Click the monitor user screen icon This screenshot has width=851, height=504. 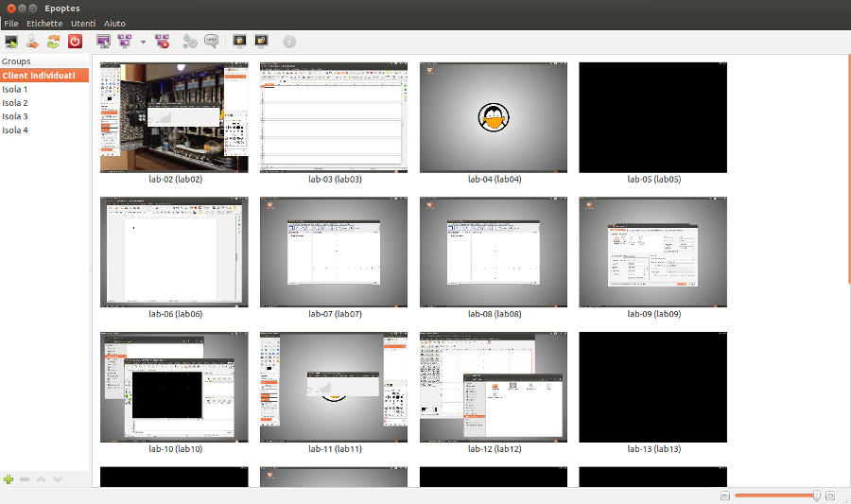(103, 42)
